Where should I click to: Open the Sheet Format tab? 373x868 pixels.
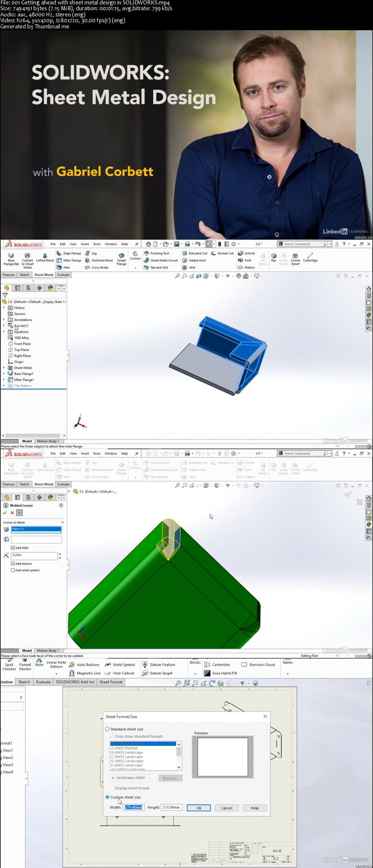111,682
